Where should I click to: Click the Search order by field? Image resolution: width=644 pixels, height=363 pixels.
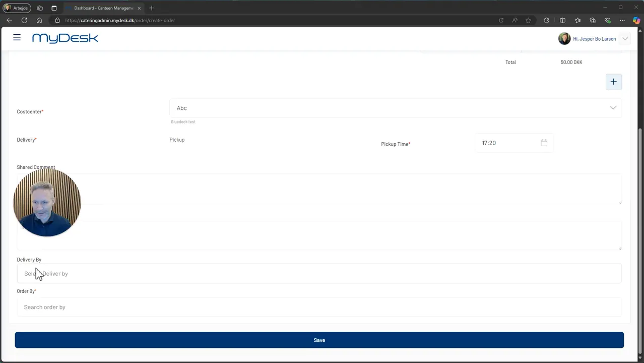tap(319, 307)
